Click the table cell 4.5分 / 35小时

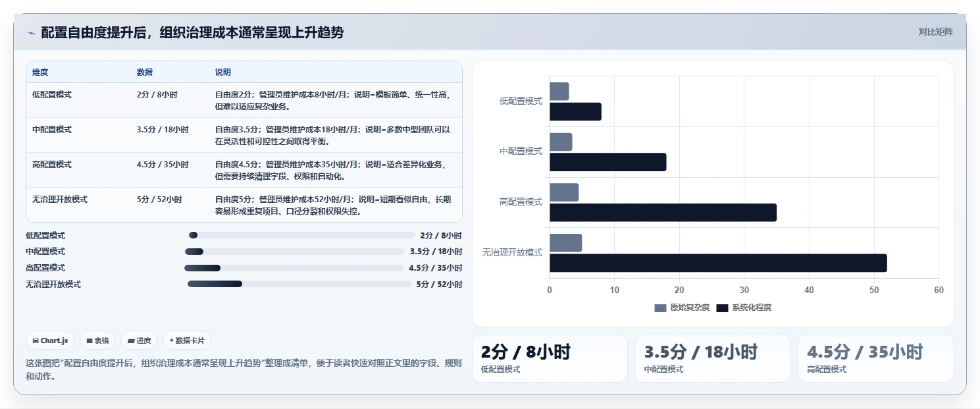pyautogui.click(x=163, y=165)
